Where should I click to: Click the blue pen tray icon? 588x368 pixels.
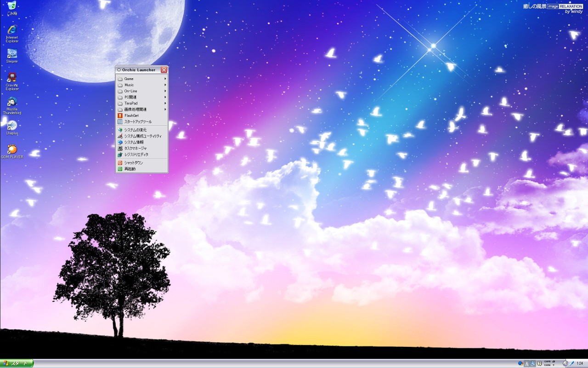[x=572, y=363]
